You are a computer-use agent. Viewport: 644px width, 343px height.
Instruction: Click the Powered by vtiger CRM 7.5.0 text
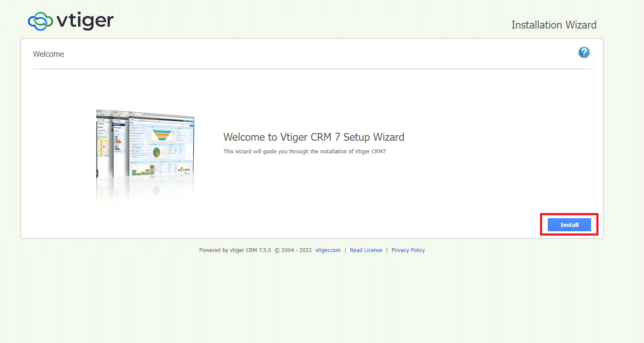click(x=235, y=250)
